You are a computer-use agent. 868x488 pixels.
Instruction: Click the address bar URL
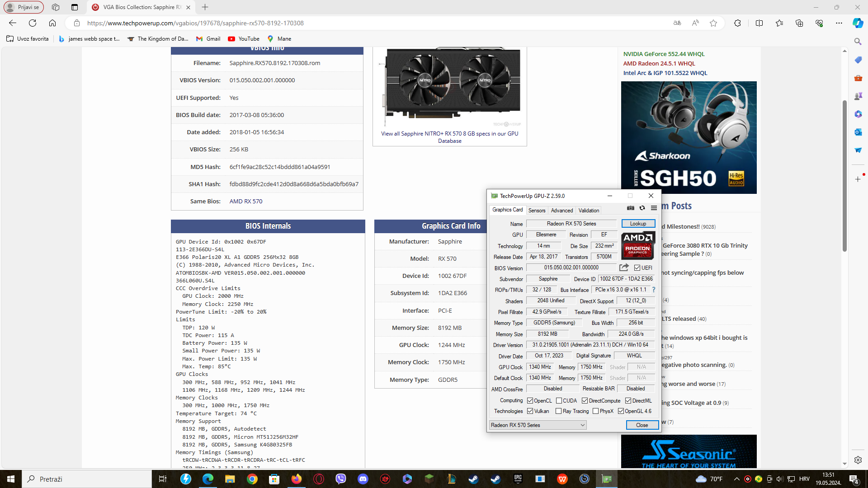click(x=195, y=23)
